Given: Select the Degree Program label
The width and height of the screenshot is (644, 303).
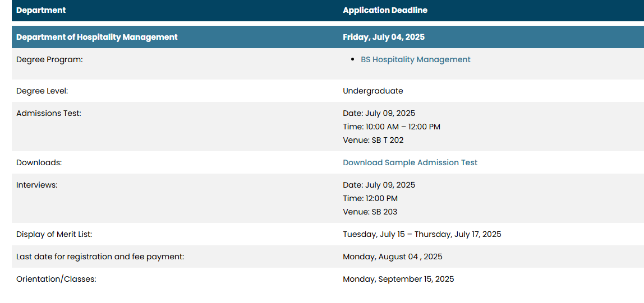Looking at the screenshot, I should tap(50, 59).
